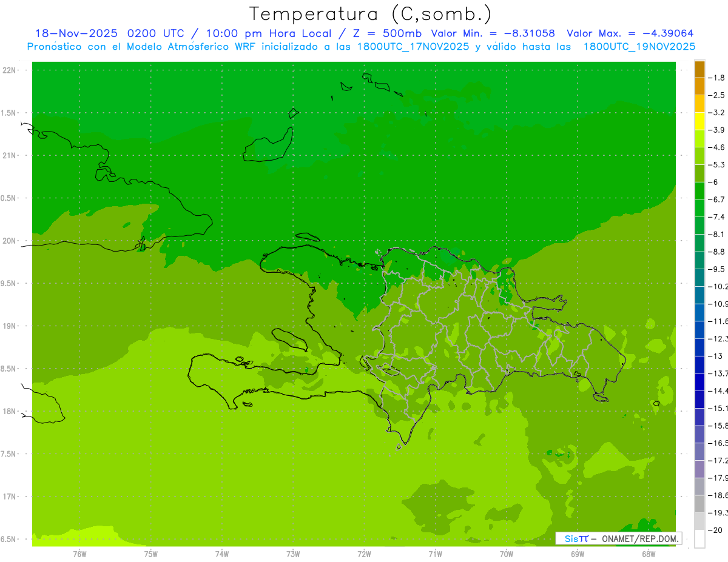Click the "-2.5" colorbar value
Screen dimensions: 728x562
point(716,95)
